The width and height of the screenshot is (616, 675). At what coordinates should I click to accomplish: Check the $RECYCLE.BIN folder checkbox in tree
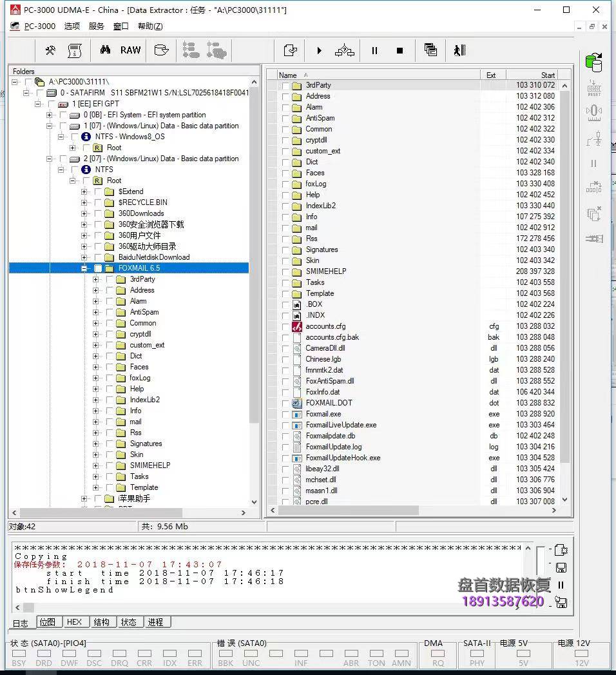click(x=98, y=202)
